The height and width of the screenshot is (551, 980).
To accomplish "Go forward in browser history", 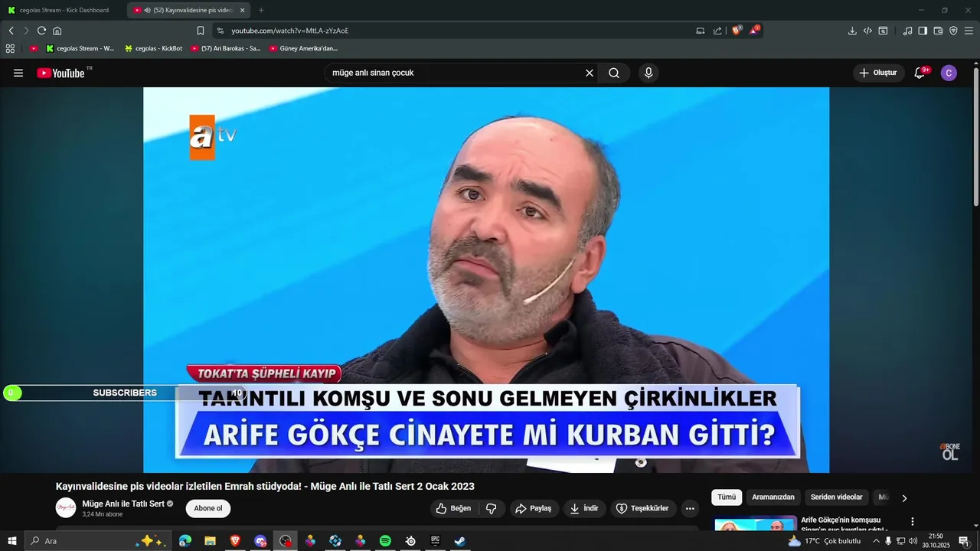I will tap(26, 31).
